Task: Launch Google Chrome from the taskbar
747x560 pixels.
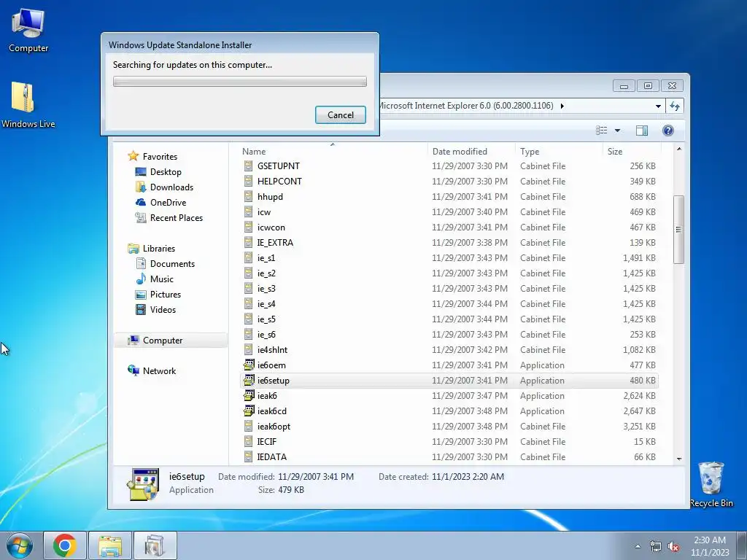Action: click(65, 545)
